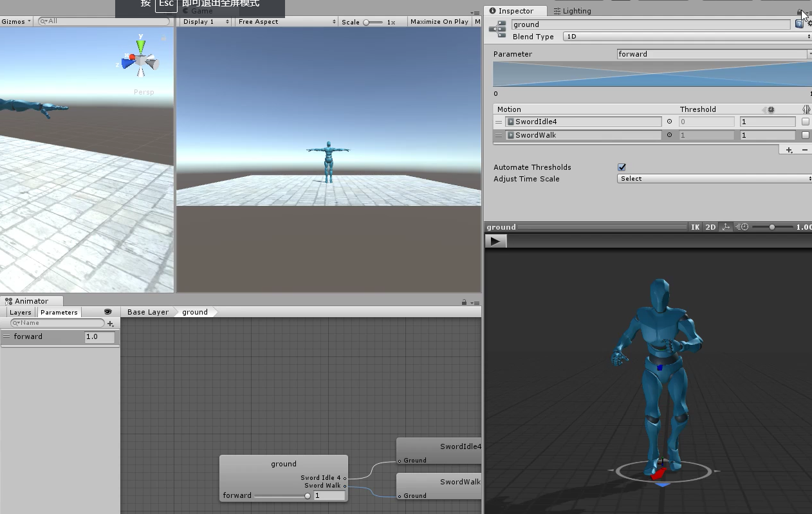
Task: Click the Animator panel lock icon
Action: click(x=464, y=302)
